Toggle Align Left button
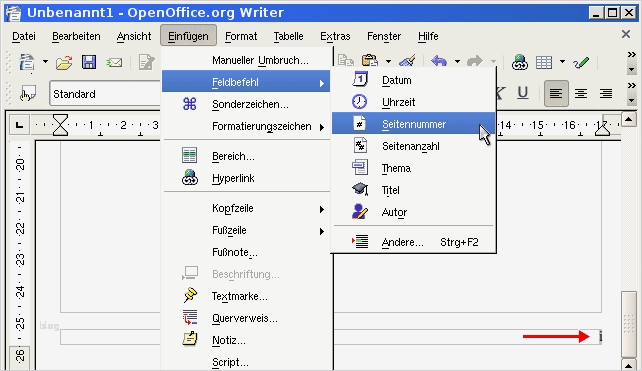Image resolution: width=642 pixels, height=371 pixels. [x=556, y=93]
